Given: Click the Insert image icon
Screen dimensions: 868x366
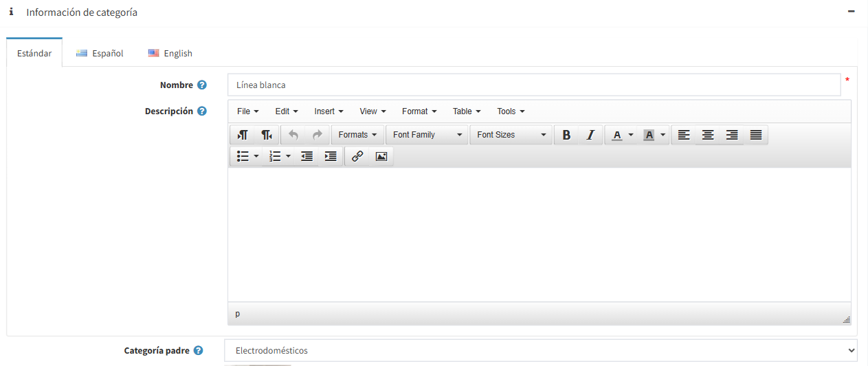Looking at the screenshot, I should 381,156.
